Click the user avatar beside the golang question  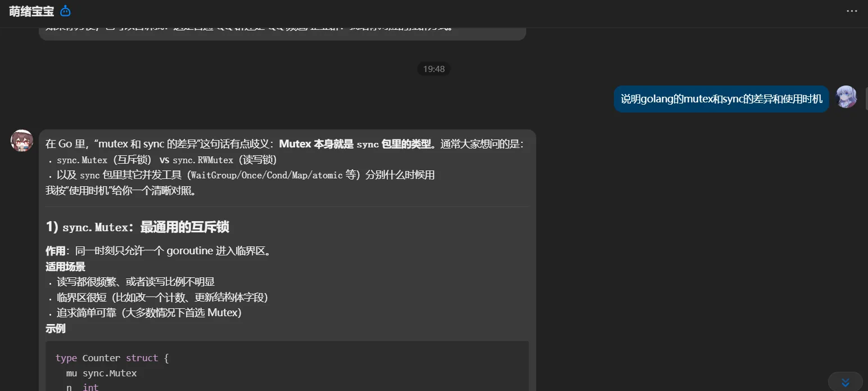846,97
